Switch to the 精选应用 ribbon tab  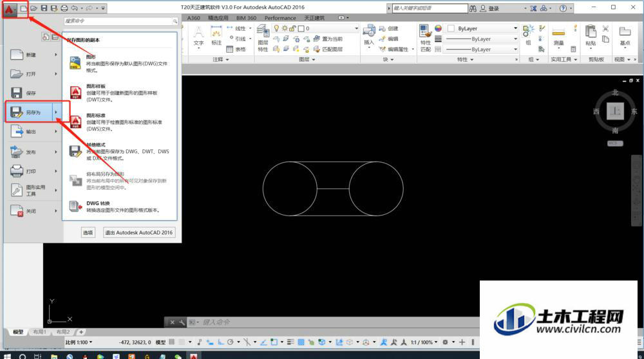[x=218, y=18]
